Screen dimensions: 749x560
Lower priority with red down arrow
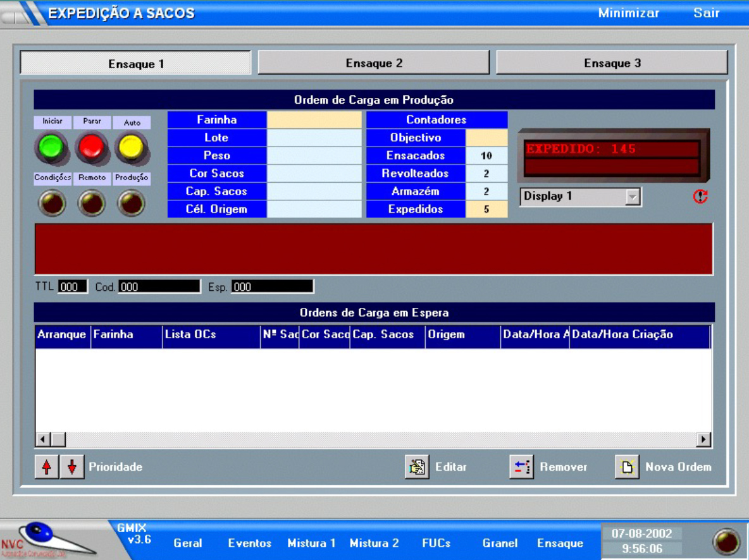click(72, 468)
